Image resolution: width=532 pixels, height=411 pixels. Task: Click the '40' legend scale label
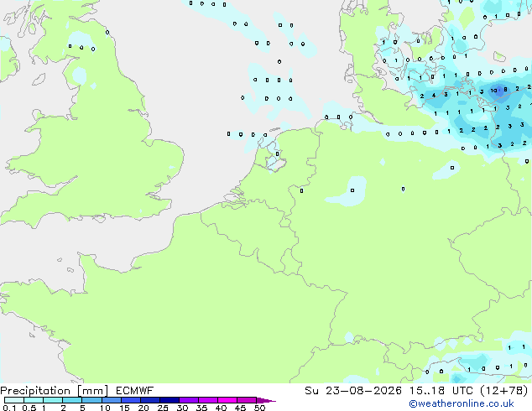click(x=221, y=408)
